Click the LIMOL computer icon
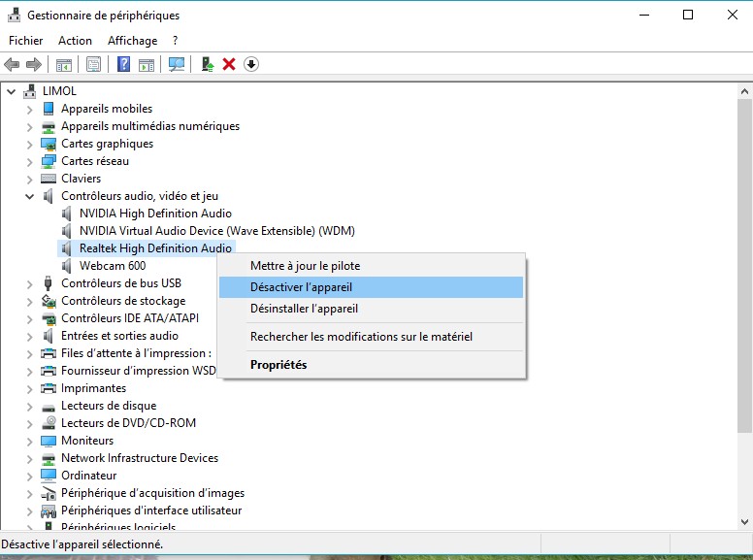The width and height of the screenshot is (753, 560). [x=30, y=91]
